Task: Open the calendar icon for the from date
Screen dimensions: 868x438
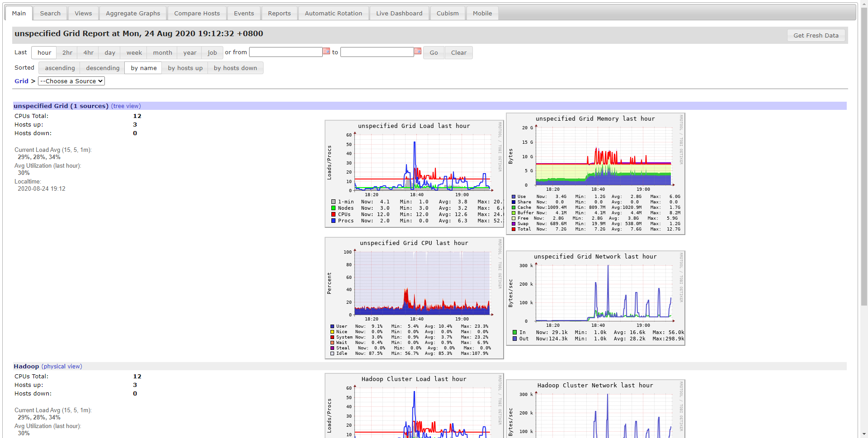Action: pyautogui.click(x=326, y=52)
